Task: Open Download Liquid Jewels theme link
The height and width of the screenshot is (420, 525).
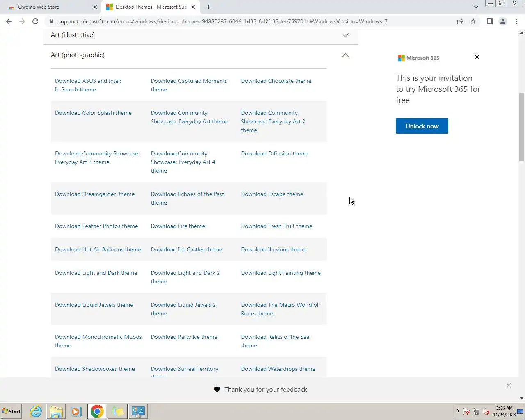Action: 94,305
